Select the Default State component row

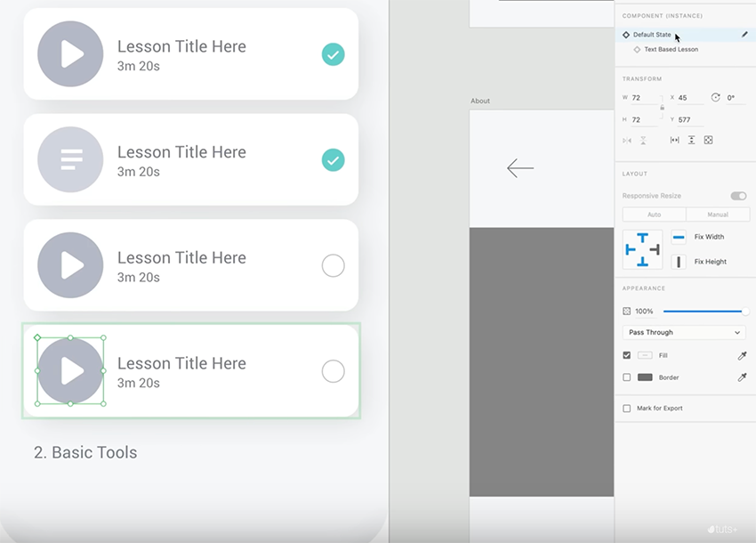click(x=685, y=35)
